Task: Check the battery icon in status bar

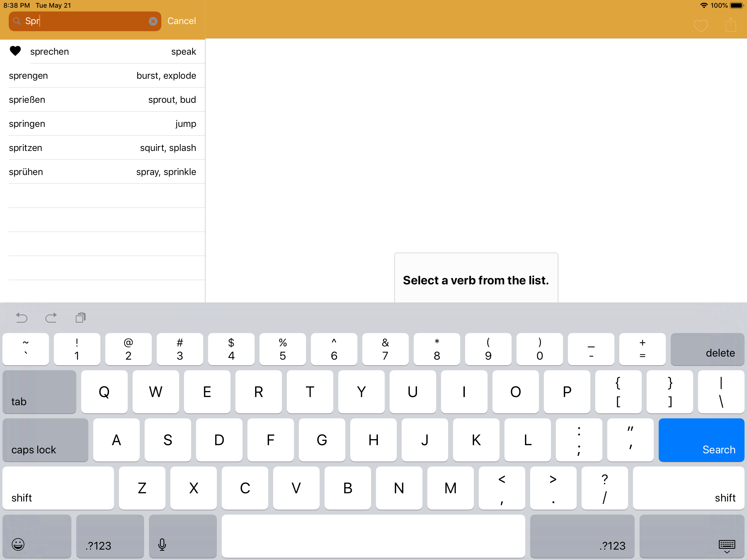Action: [737, 5]
